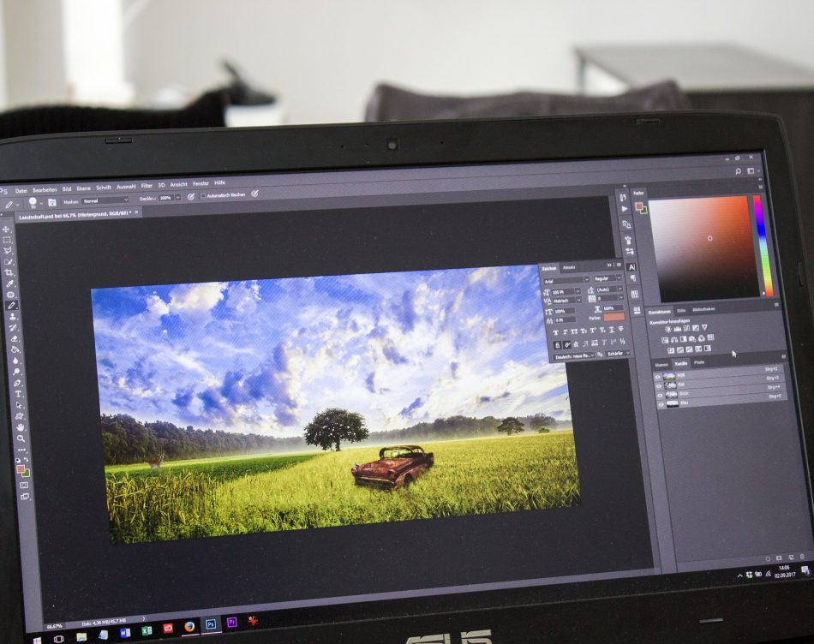Open the Datei menu
This screenshot has width=814, height=644.
(x=21, y=191)
